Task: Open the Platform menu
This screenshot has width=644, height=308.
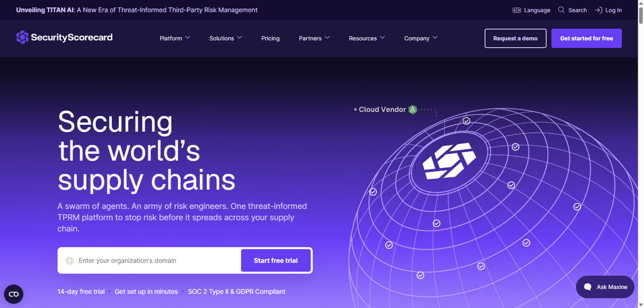Action: (175, 38)
